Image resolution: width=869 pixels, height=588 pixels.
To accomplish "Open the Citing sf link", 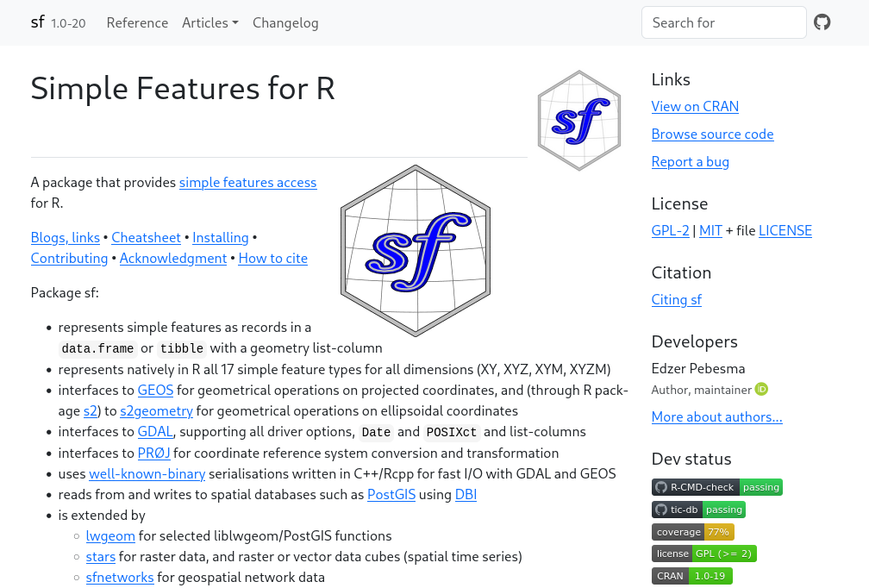I will 677,300.
